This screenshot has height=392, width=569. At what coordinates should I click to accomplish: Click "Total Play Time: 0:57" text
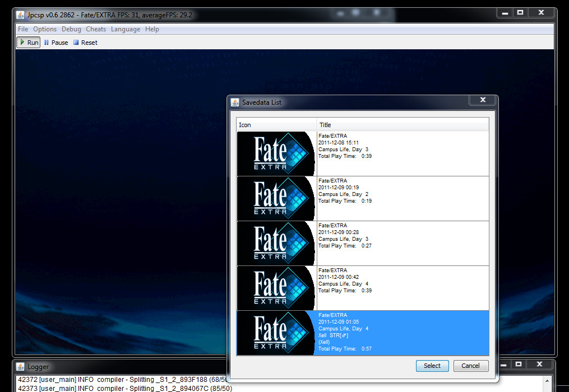point(345,349)
